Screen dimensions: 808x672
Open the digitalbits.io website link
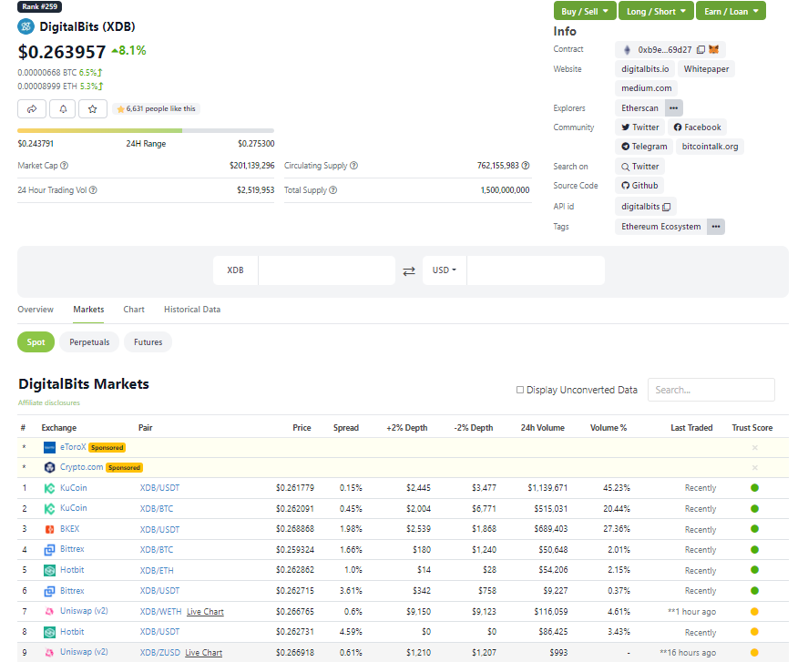[x=645, y=69]
